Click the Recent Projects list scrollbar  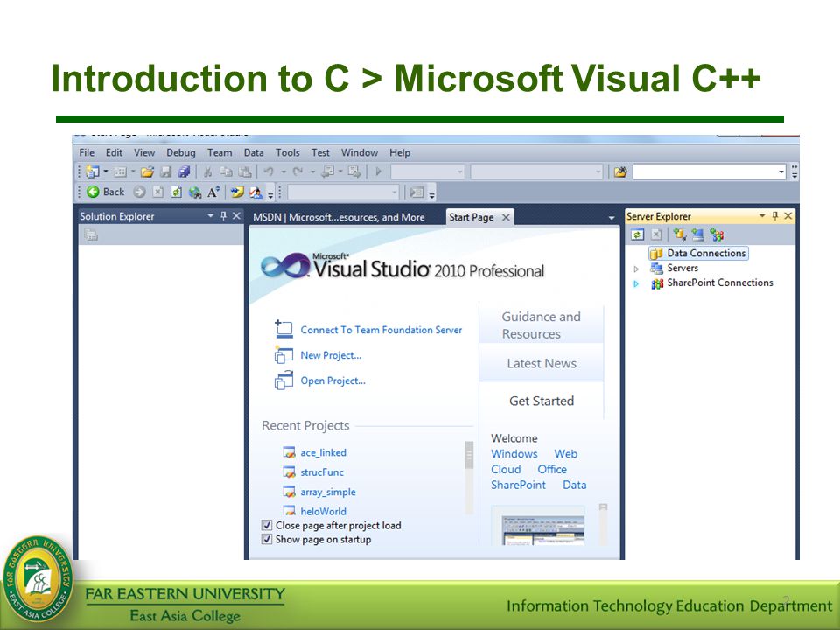point(469,478)
